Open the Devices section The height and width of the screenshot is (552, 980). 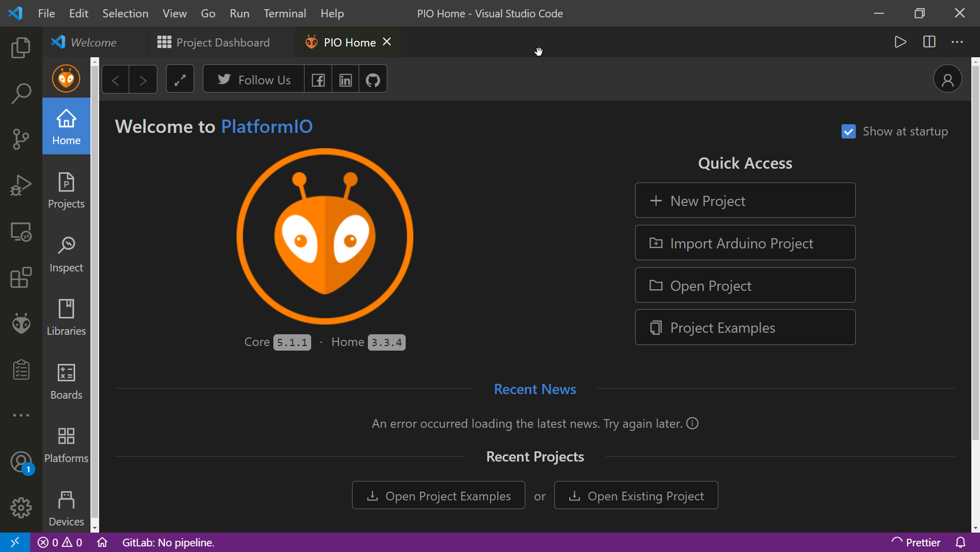point(66,508)
